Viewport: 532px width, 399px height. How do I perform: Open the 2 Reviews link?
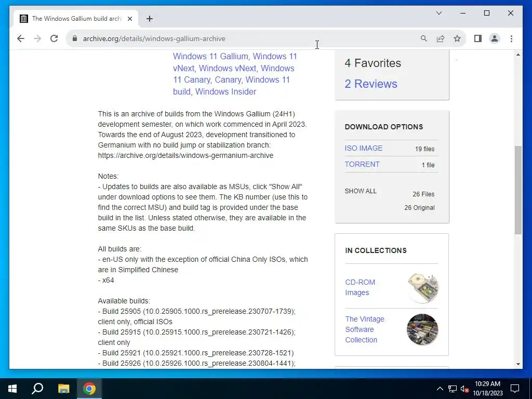pos(371,84)
